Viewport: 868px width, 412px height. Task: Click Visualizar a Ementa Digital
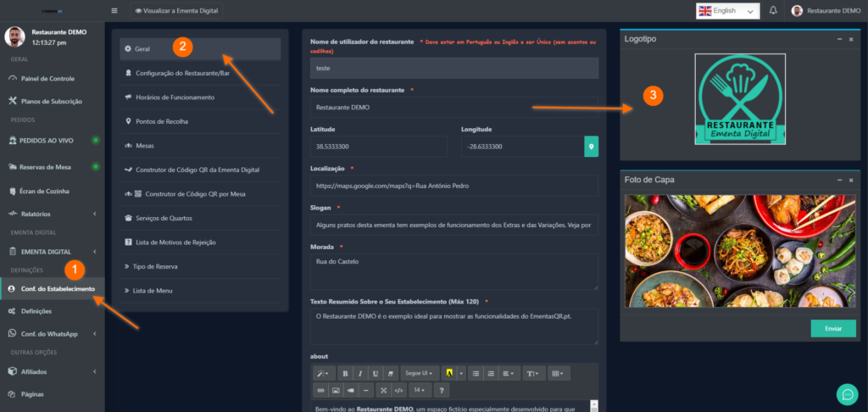pyautogui.click(x=174, y=11)
